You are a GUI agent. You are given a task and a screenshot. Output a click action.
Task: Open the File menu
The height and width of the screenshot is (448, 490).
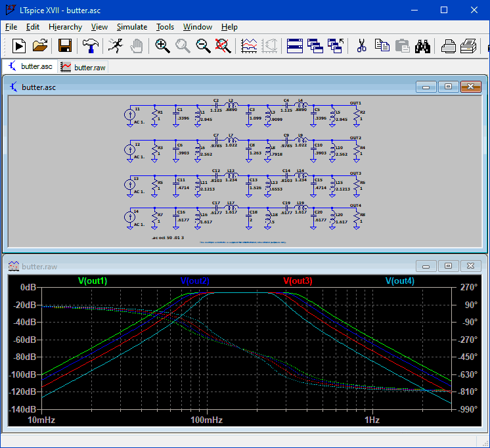(11, 27)
